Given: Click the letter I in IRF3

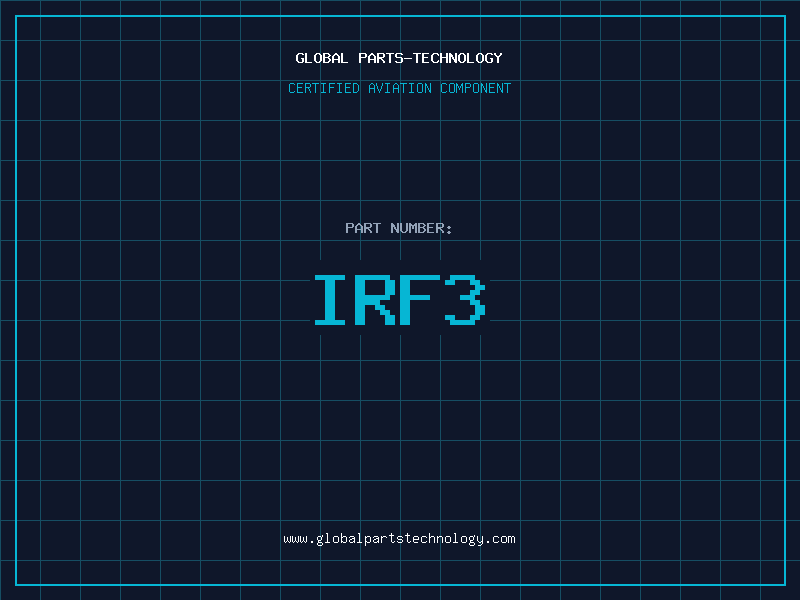Looking at the screenshot, I should tap(330, 300).
